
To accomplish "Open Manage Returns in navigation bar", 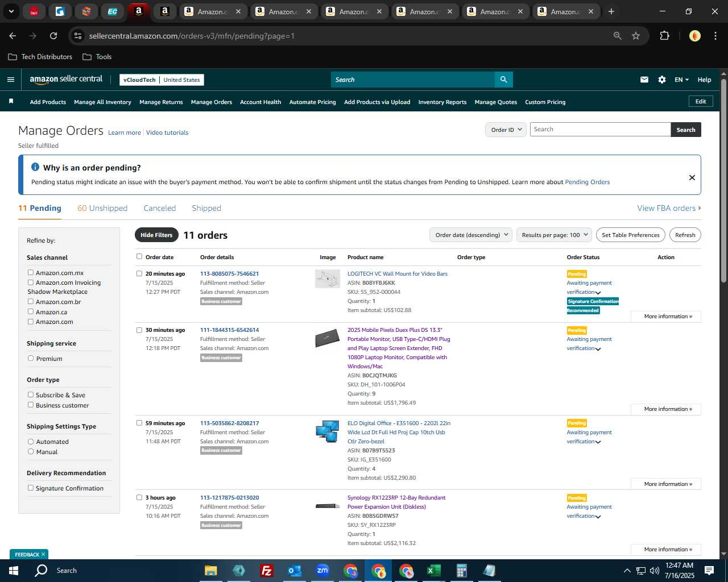I will [161, 102].
